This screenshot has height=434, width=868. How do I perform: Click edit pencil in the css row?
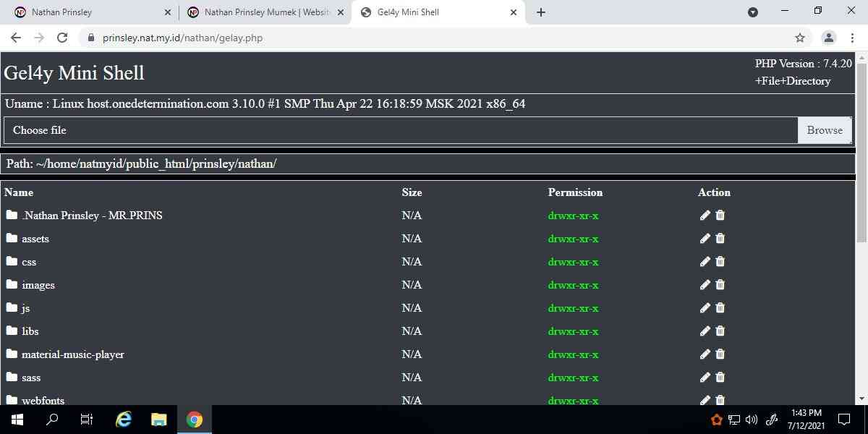pos(705,261)
